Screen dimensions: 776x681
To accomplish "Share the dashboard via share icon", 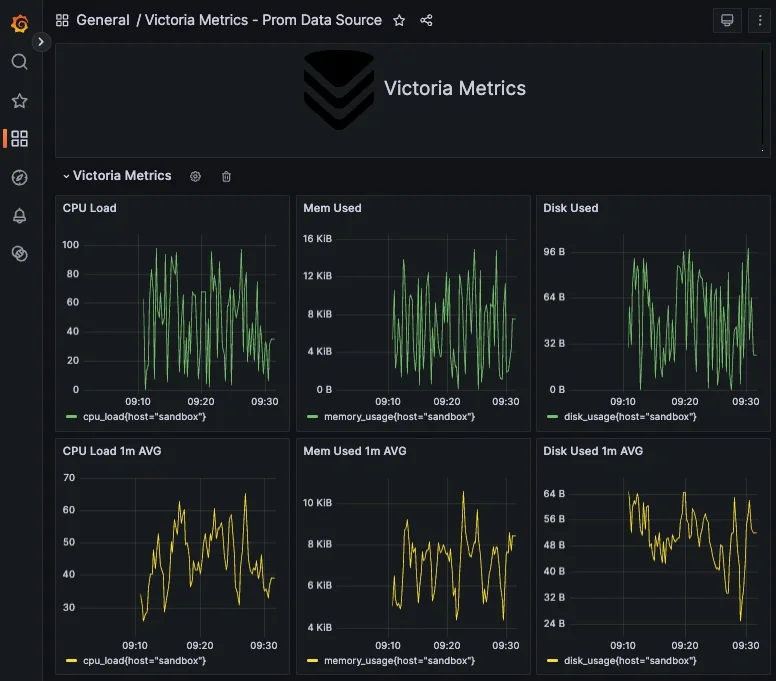I will 426,20.
